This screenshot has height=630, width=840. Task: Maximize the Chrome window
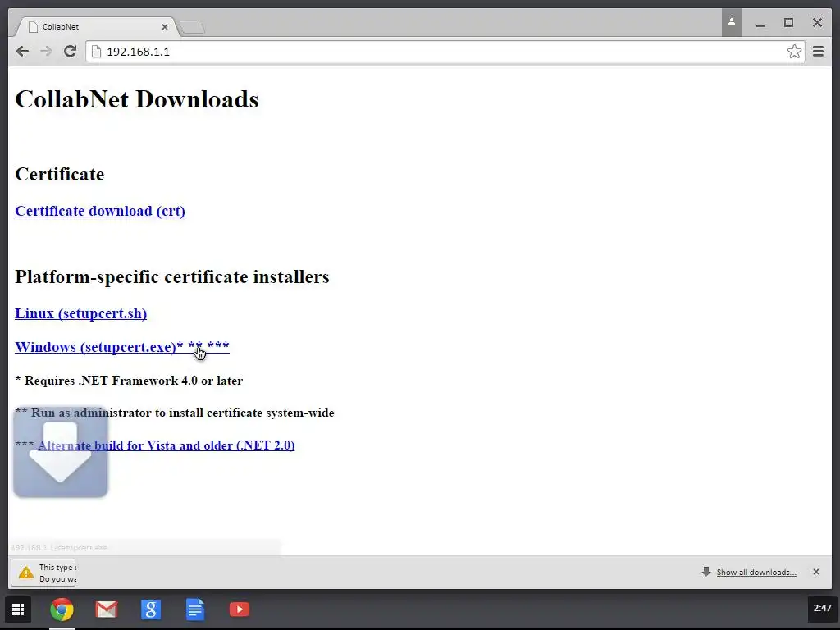(x=788, y=22)
